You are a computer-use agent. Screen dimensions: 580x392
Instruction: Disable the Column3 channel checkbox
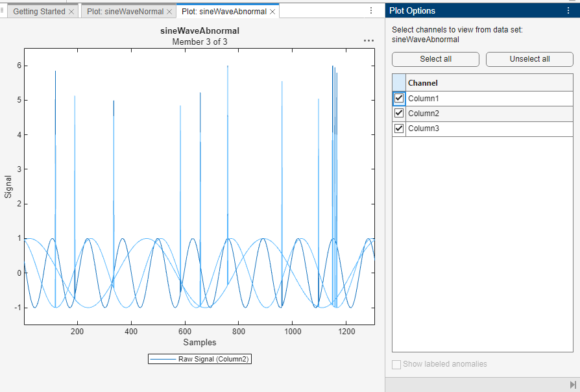coord(399,129)
